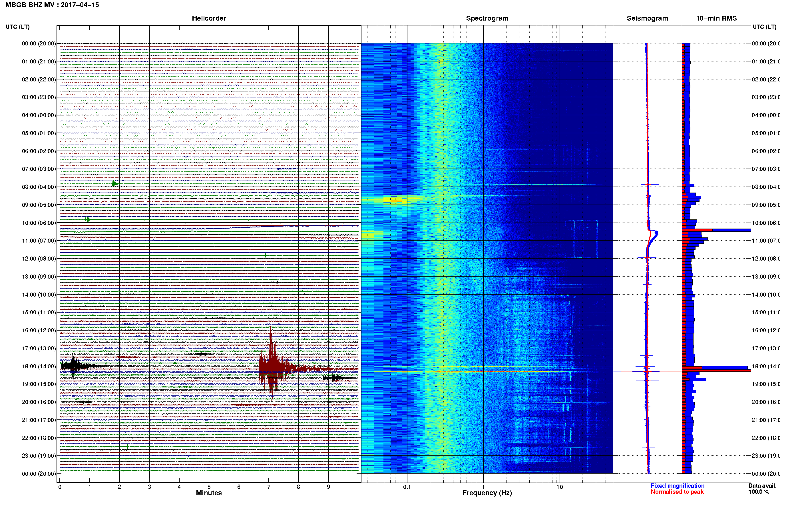Click the UTC (LT) label left of Helicorder

coord(17,27)
